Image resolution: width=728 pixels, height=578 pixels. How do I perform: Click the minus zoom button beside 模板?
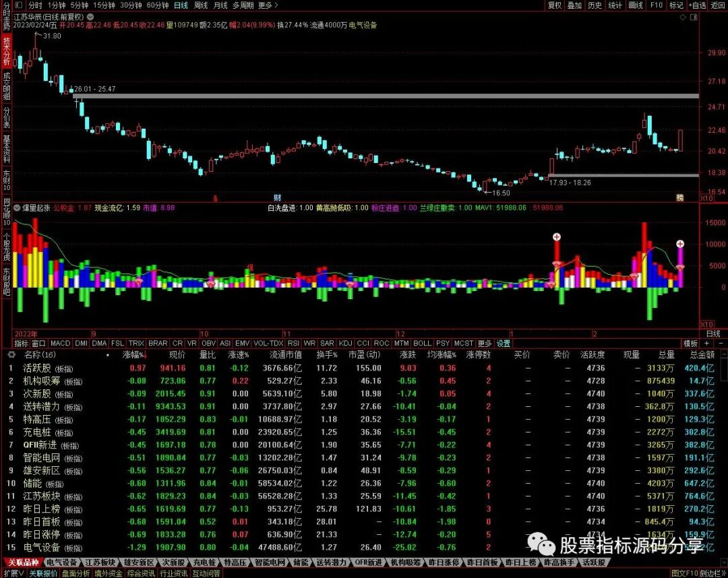tap(721, 344)
